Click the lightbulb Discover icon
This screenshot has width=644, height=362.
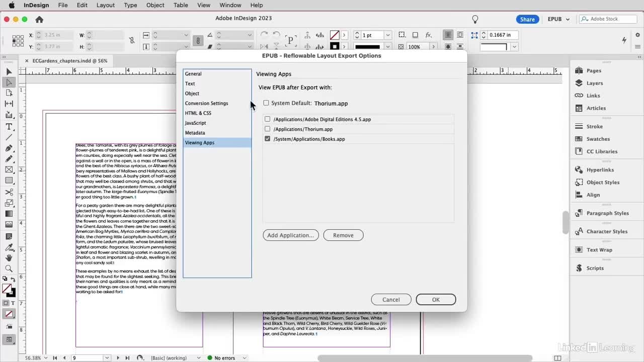tap(474, 19)
